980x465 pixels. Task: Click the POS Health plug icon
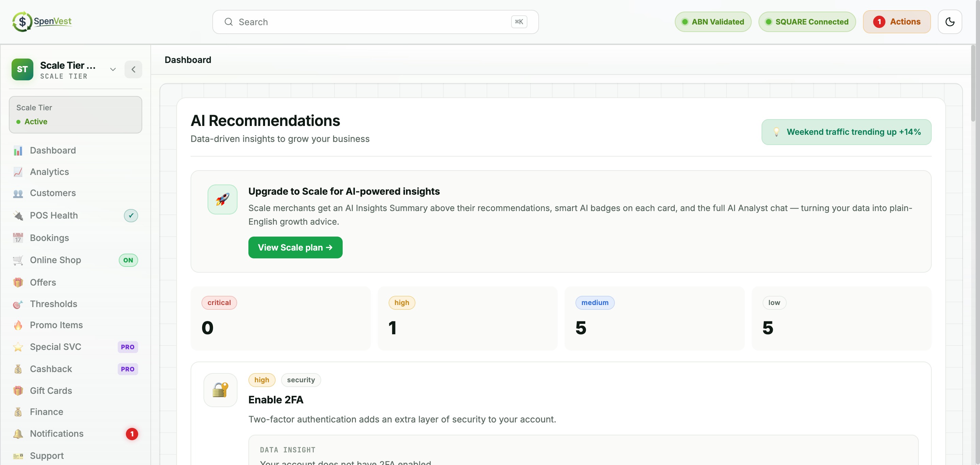click(18, 216)
